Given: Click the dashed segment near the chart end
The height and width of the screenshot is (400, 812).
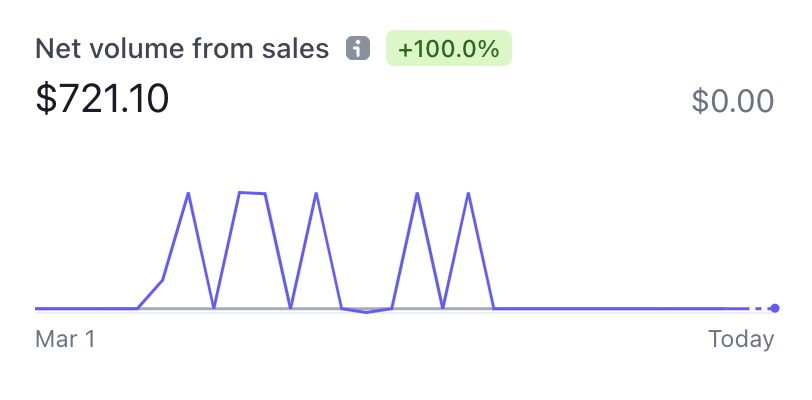Looking at the screenshot, I should pyautogui.click(x=759, y=308).
